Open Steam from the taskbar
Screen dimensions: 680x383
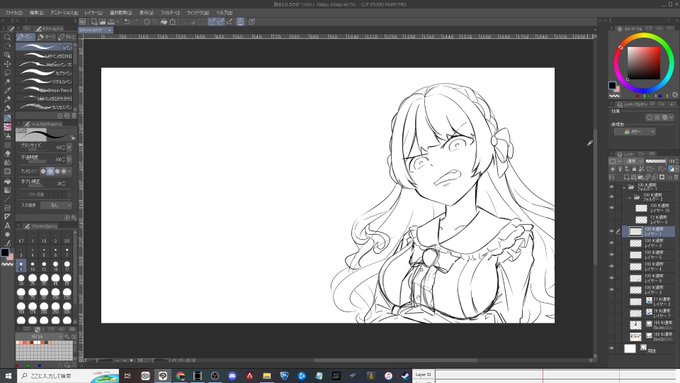405,376
